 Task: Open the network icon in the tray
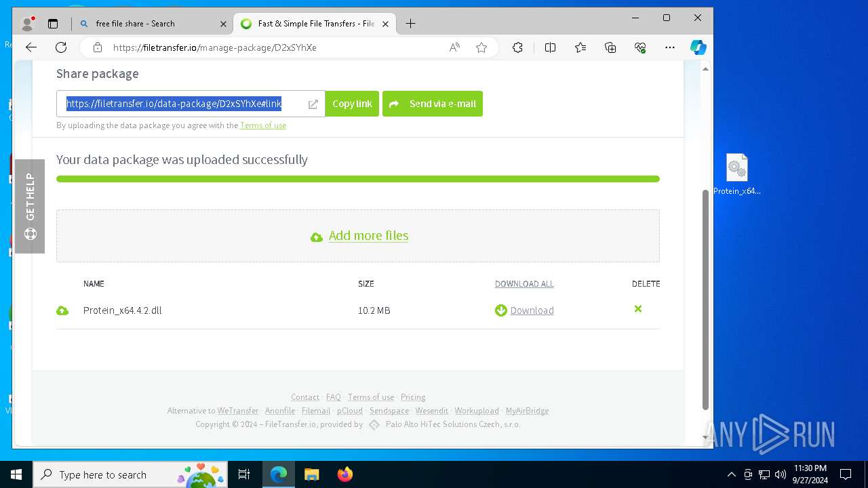click(764, 474)
